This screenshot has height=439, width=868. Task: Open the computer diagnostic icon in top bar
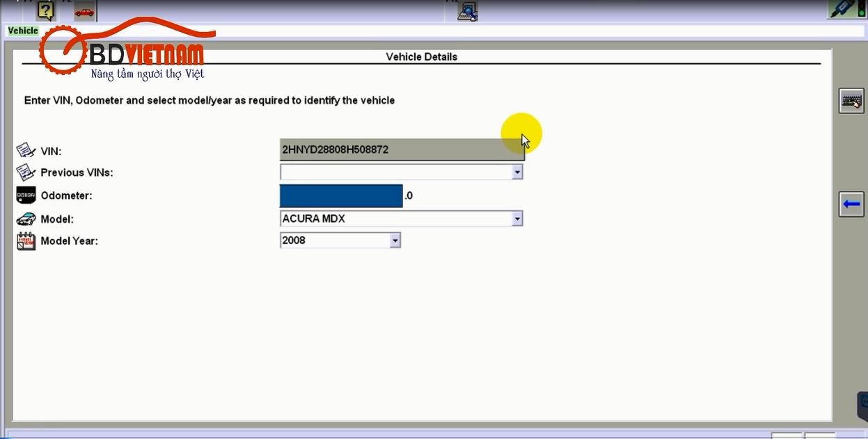(x=467, y=11)
